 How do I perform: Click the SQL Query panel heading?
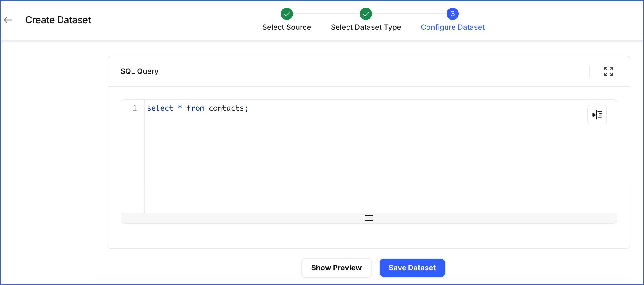tap(140, 71)
